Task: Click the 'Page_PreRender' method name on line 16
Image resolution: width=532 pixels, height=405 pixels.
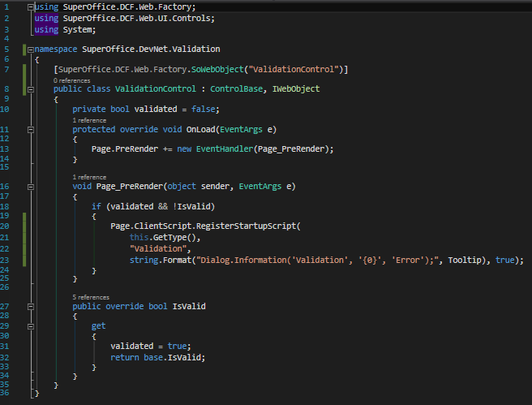Action: (129, 187)
